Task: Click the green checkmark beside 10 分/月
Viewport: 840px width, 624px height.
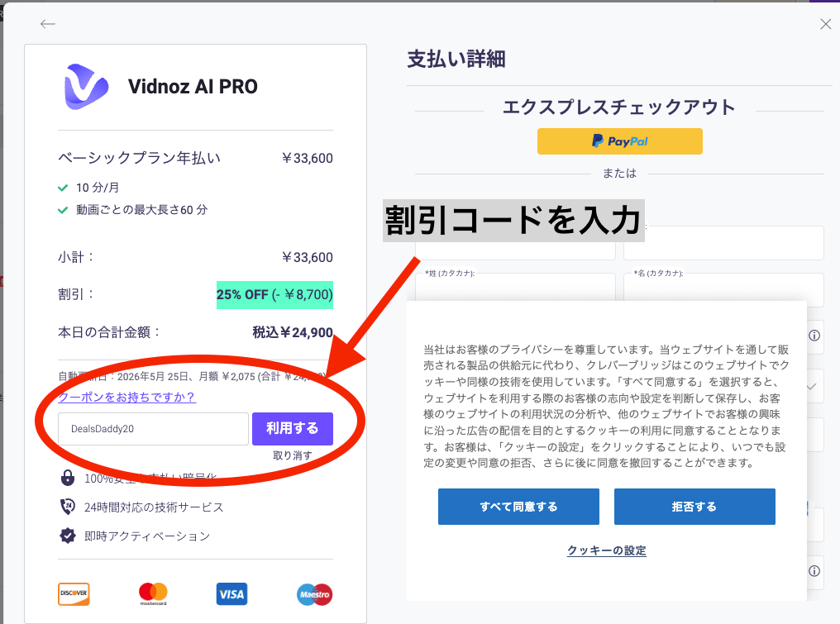Action: [x=63, y=188]
